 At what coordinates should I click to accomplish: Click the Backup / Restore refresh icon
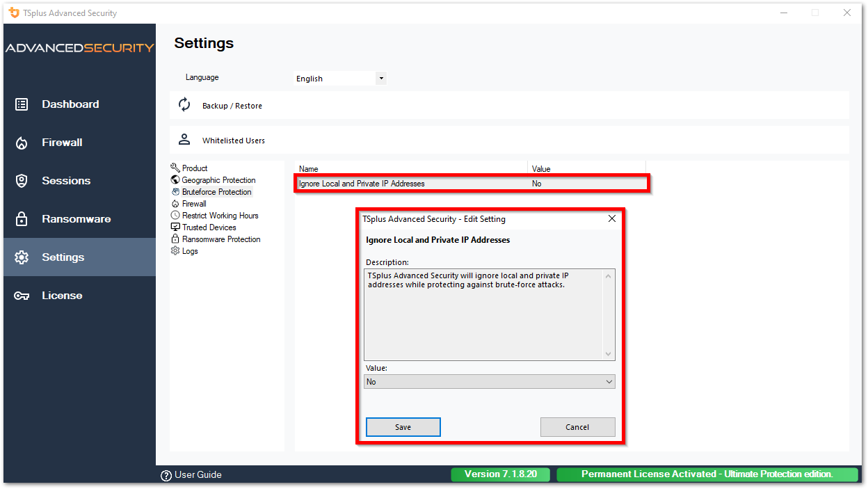click(x=184, y=104)
